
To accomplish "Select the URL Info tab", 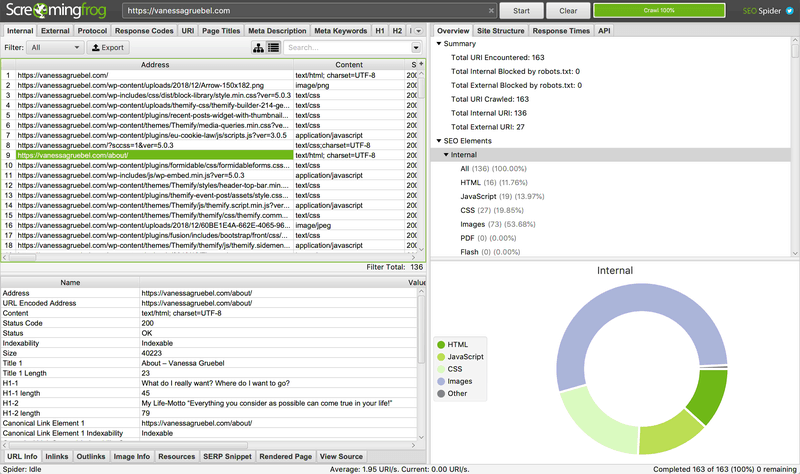I will click(22, 456).
